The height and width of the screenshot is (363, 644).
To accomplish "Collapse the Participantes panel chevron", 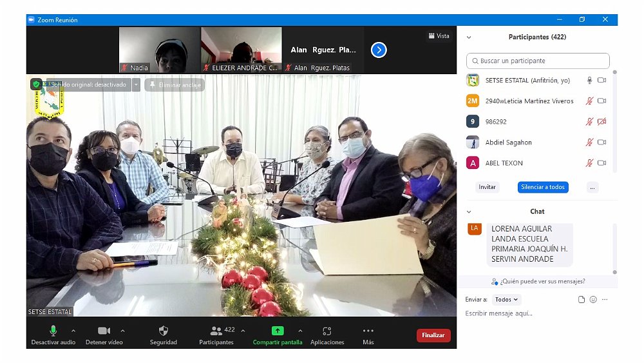I will 469,37.
